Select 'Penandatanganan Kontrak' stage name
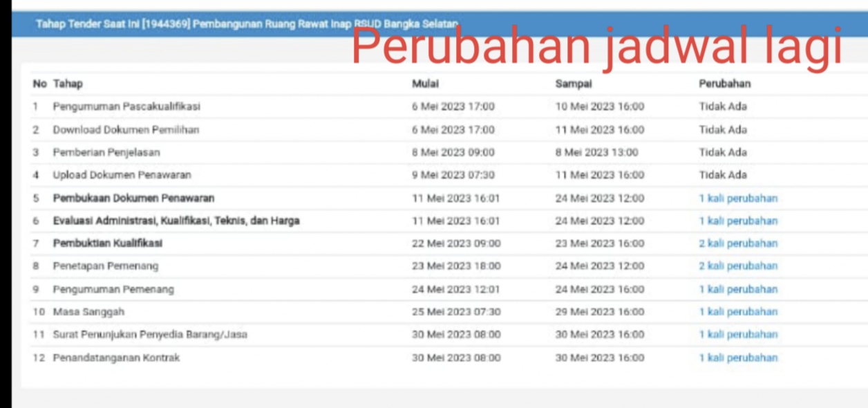 (x=116, y=358)
